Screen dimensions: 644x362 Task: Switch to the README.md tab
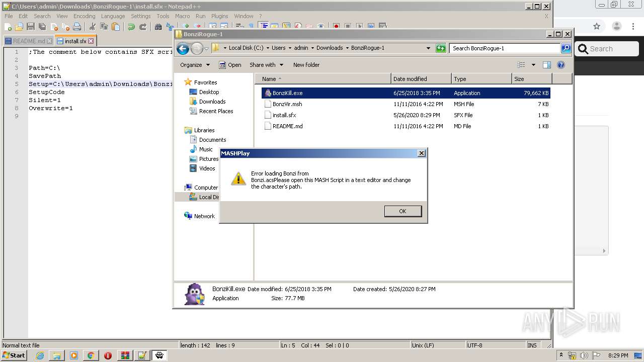(x=28, y=41)
